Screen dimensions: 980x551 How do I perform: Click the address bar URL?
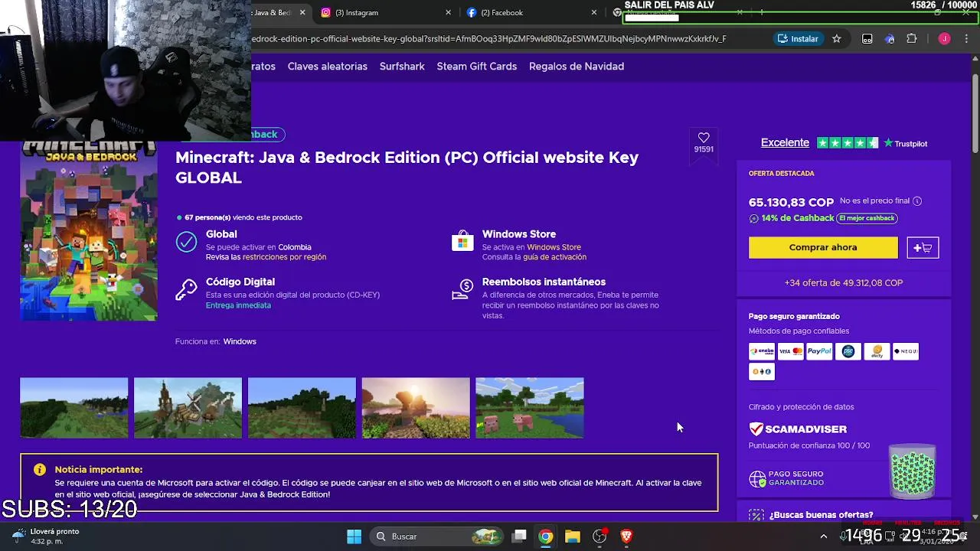(x=488, y=38)
